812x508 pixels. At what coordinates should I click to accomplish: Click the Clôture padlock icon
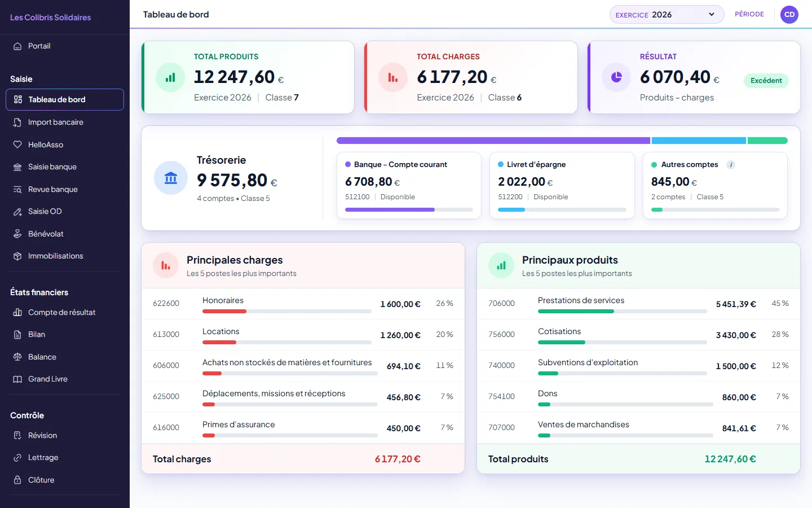point(17,480)
